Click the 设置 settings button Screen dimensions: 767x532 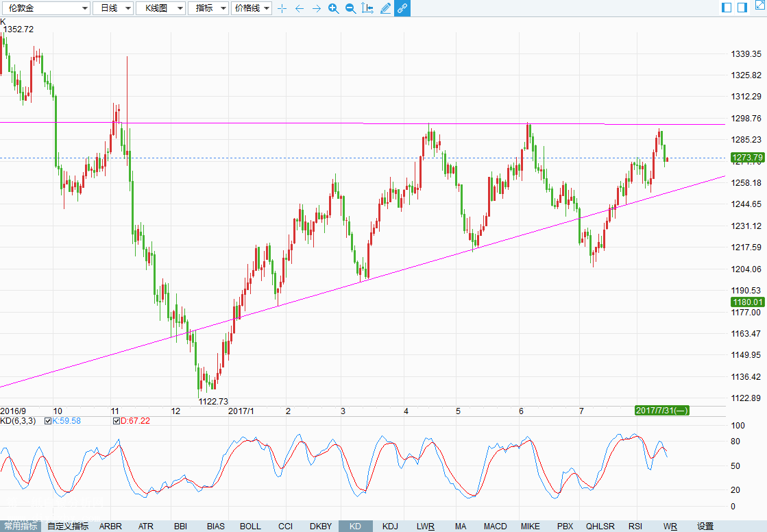(x=705, y=527)
